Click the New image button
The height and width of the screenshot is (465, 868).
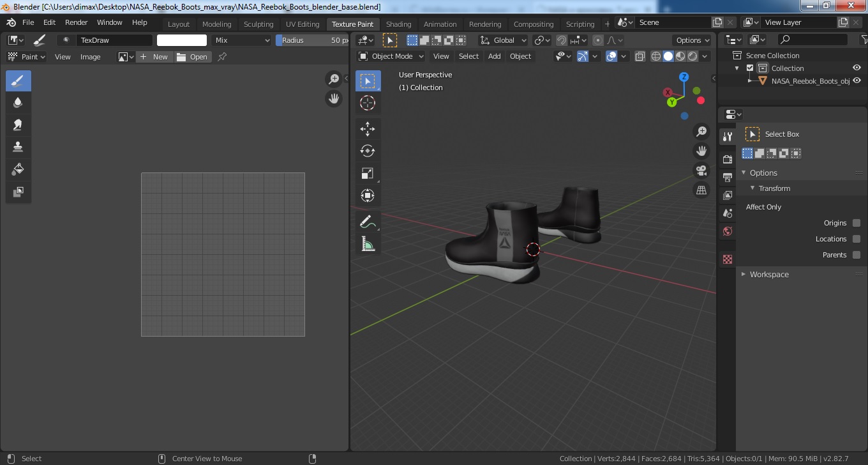[154, 57]
